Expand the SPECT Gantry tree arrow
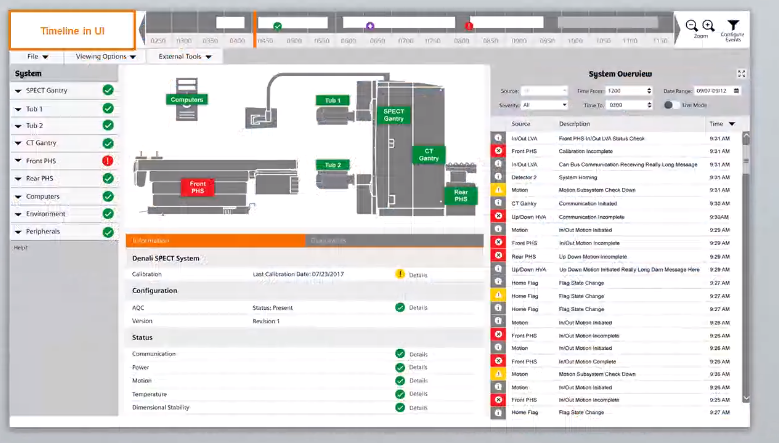Screen dimensions: 779x443 [x=18, y=91]
